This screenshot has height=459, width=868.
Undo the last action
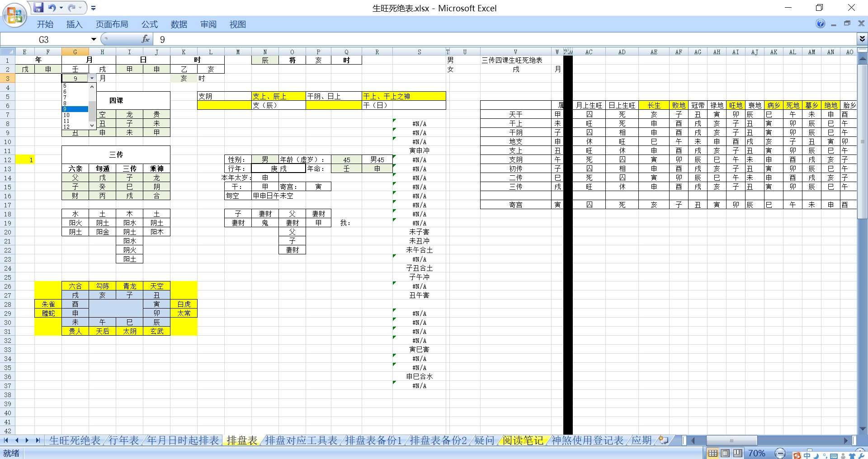(52, 8)
